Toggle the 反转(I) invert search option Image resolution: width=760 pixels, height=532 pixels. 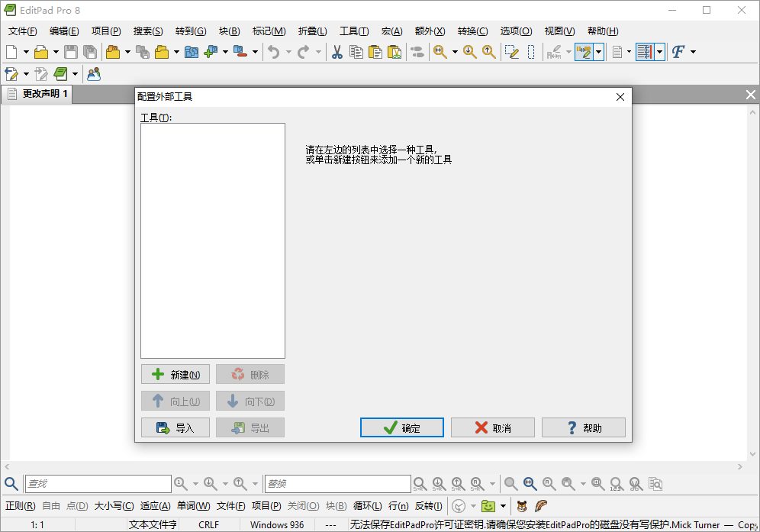click(x=429, y=506)
